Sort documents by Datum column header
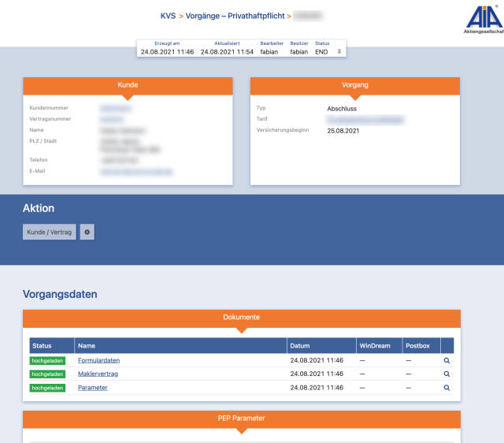504x443 pixels. (x=300, y=346)
